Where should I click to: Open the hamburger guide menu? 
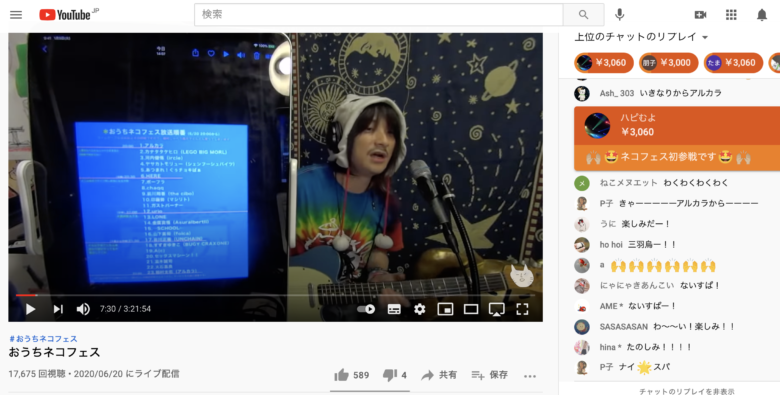pyautogui.click(x=16, y=14)
